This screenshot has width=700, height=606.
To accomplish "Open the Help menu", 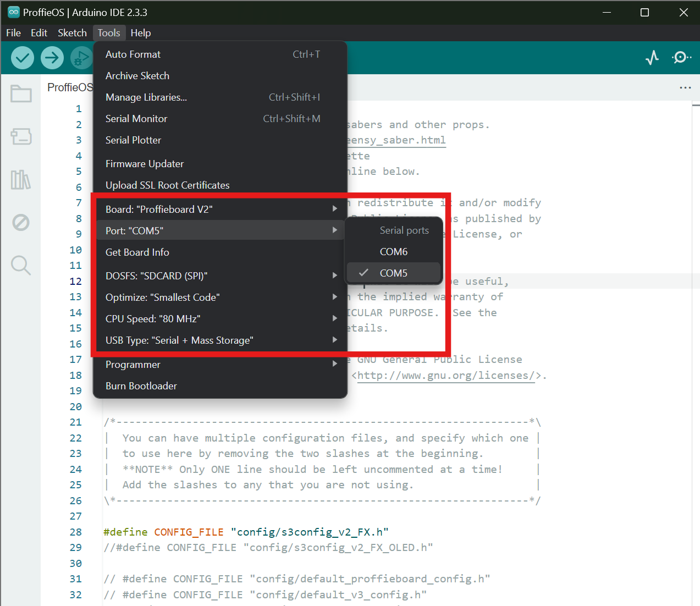I will click(x=141, y=33).
